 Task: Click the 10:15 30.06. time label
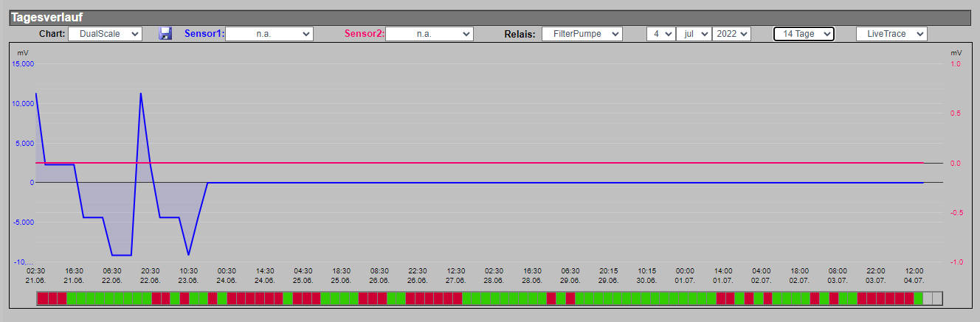pyautogui.click(x=647, y=275)
